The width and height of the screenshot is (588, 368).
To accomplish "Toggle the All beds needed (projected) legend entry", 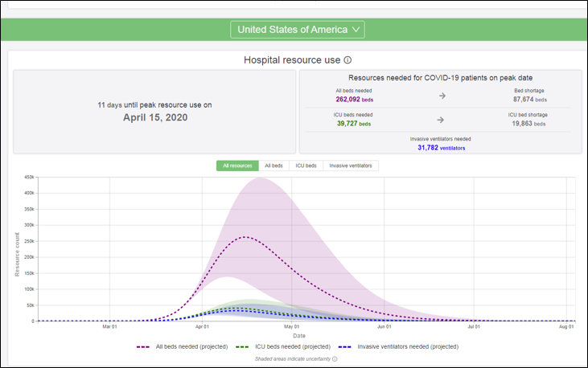I will [183, 346].
